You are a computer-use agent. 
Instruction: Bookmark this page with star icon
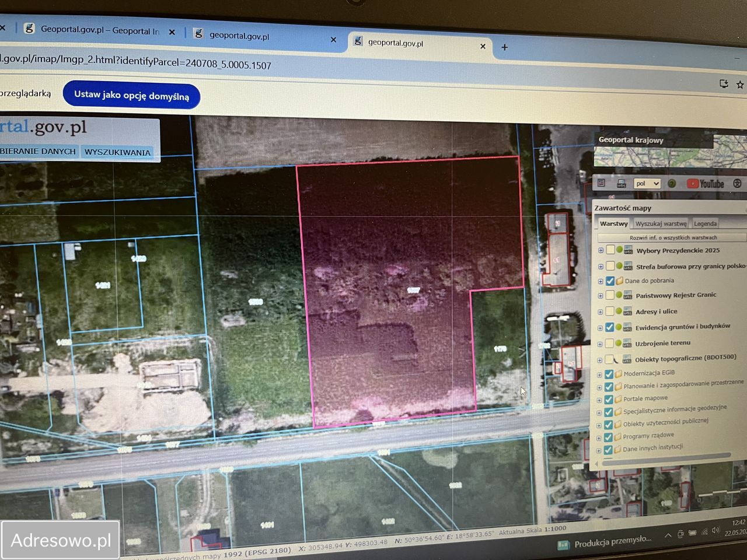740,85
